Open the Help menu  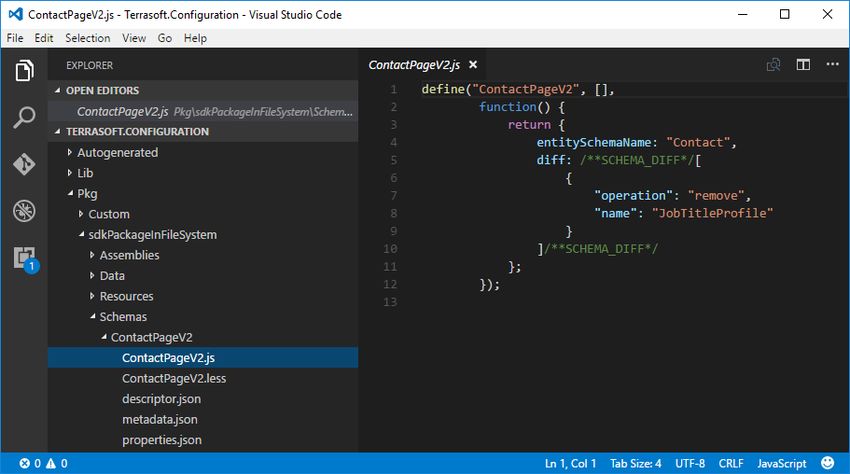pyautogui.click(x=195, y=38)
